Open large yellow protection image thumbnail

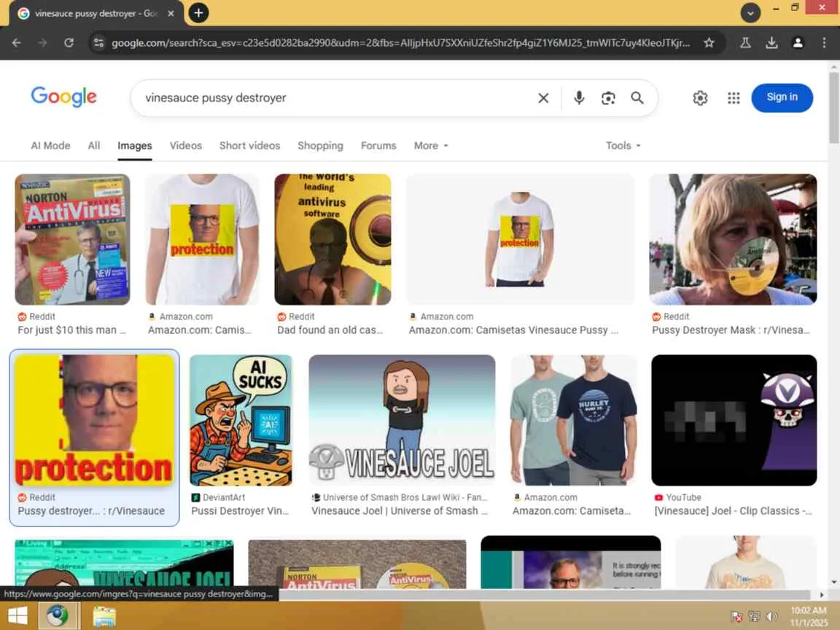(94, 420)
